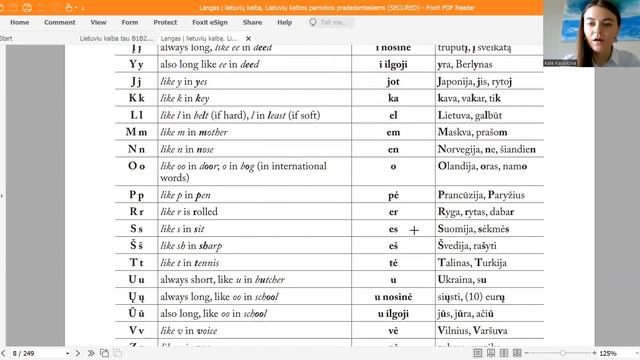Image resolution: width=640 pixels, height=360 pixels.
Task: Jump to last page double-arrow icon
Action: [91, 353]
